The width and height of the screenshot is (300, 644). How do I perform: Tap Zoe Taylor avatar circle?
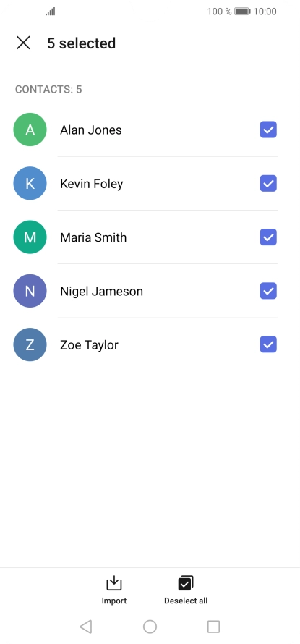[x=30, y=345]
